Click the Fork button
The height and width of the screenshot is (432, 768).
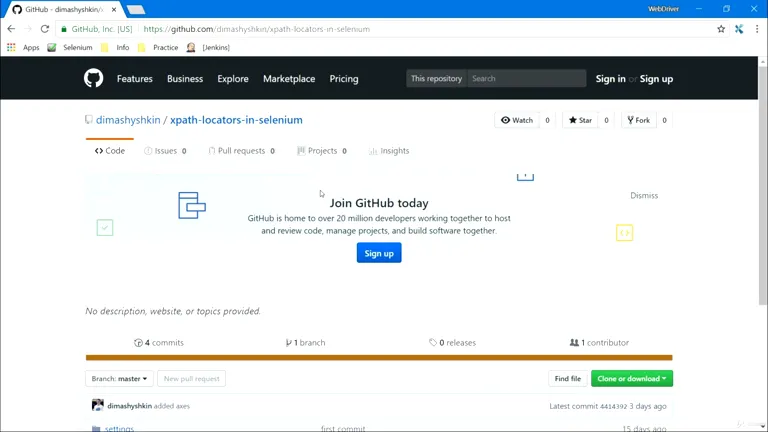coord(639,120)
